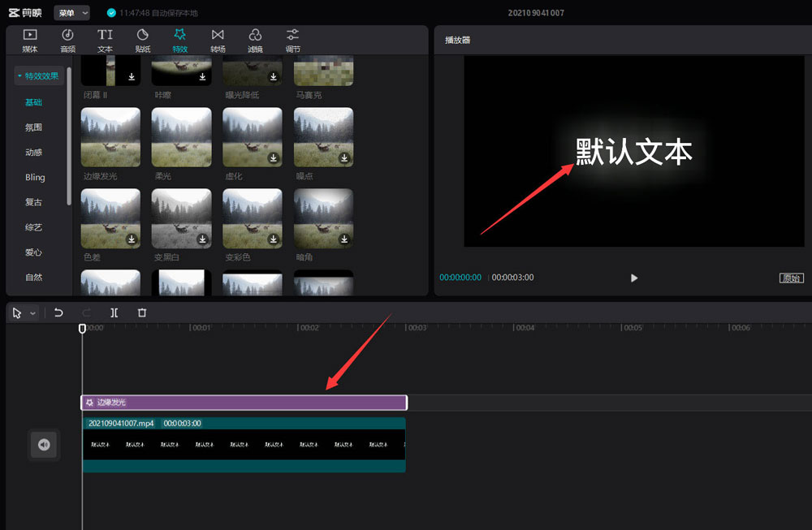
Task: Open the 媒体 media tab
Action: point(30,40)
